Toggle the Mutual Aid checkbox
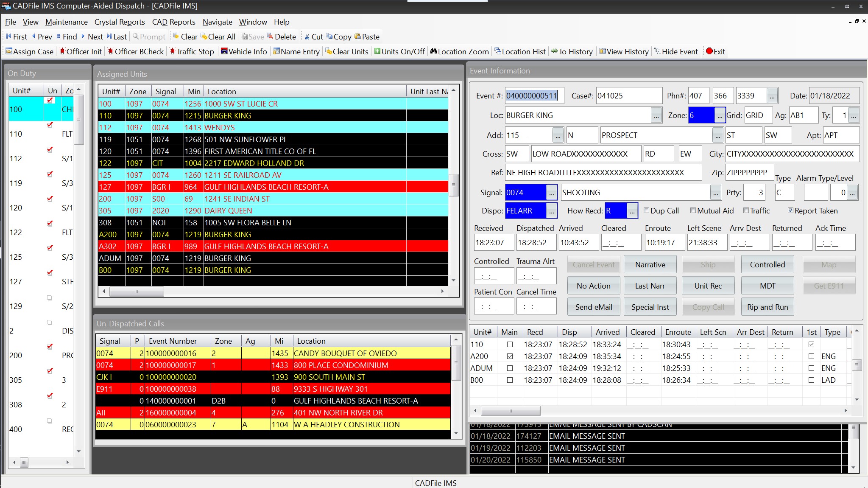This screenshot has height=488, width=868. (x=693, y=210)
